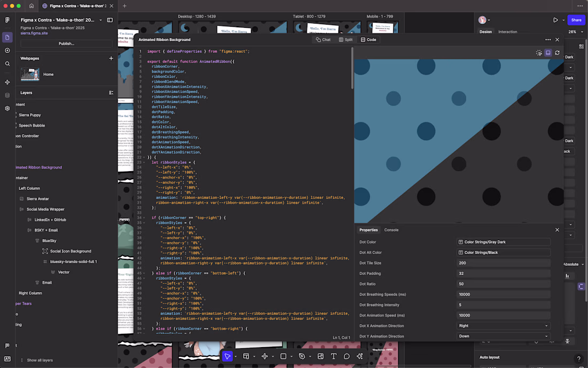Screen dimensions: 588x368
Task: Switch to the Interaction tab
Action: click(x=507, y=32)
